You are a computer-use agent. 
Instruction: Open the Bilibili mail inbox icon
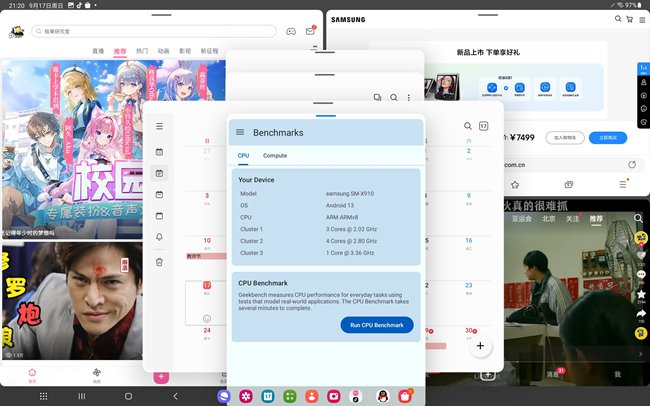coord(310,31)
